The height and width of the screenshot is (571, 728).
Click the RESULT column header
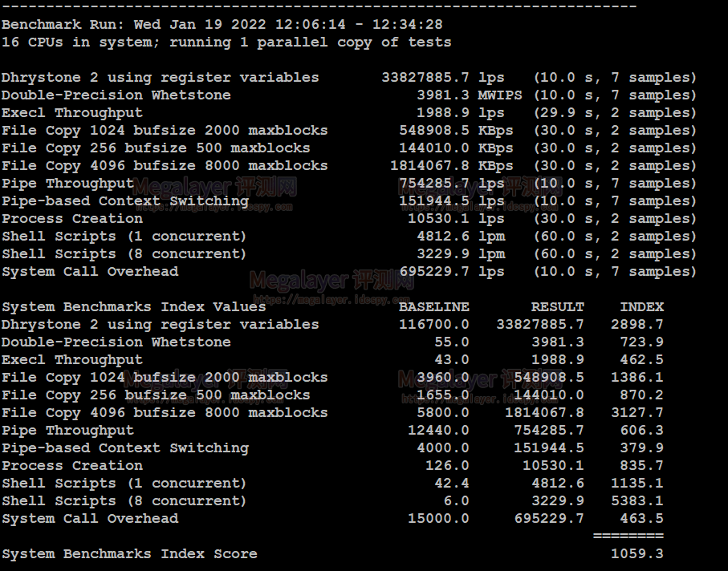(x=558, y=306)
